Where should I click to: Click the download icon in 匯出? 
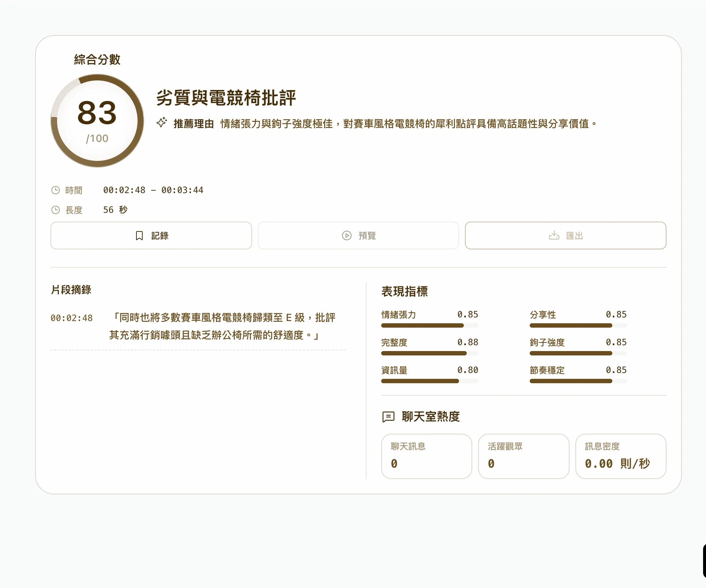coord(554,235)
